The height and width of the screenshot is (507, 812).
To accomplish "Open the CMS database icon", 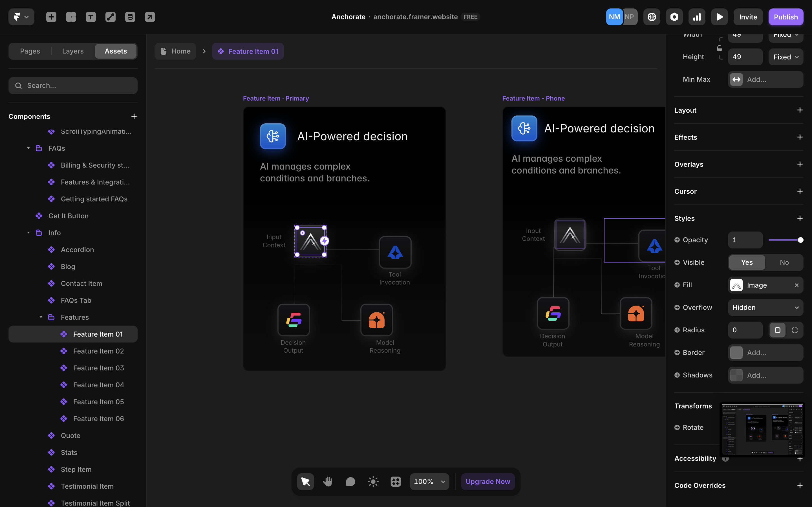I will tap(130, 17).
